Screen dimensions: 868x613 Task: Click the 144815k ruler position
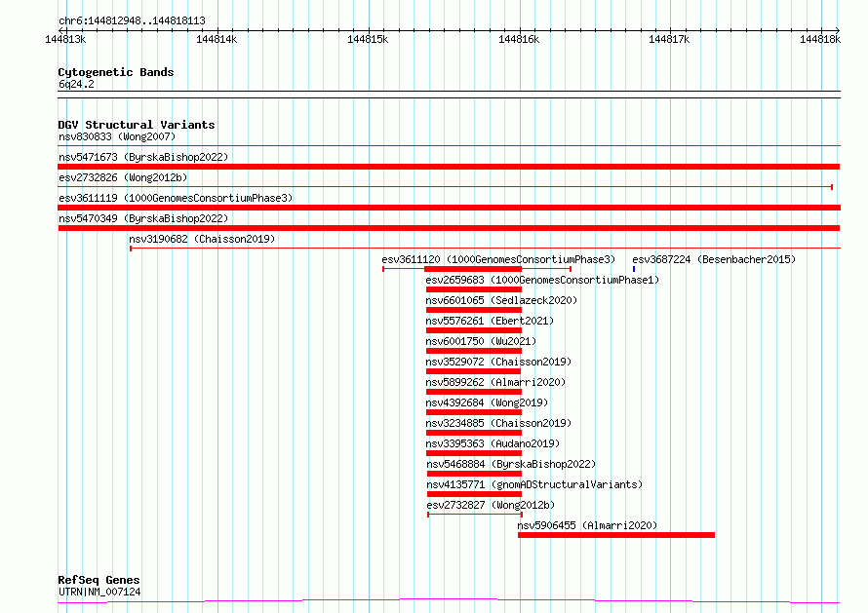tap(368, 39)
